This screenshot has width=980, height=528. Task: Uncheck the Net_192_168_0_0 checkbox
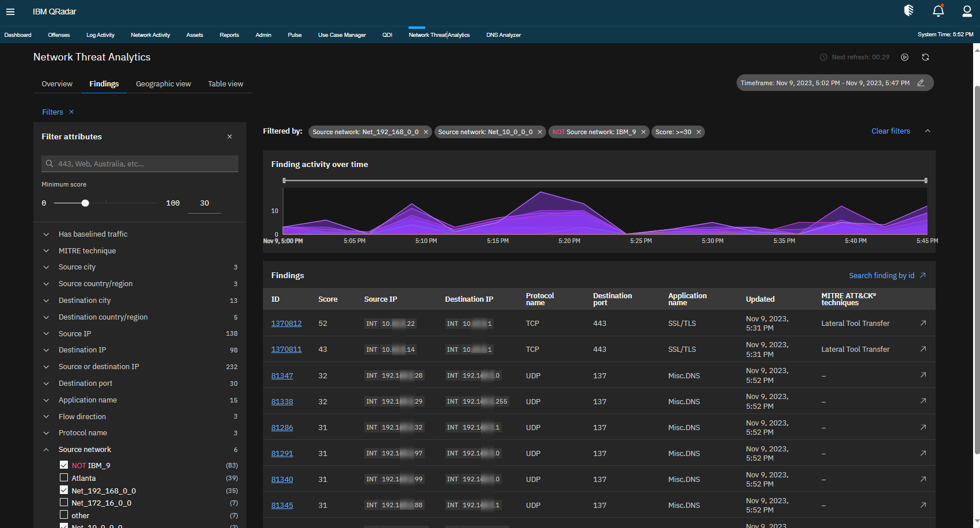pos(64,490)
